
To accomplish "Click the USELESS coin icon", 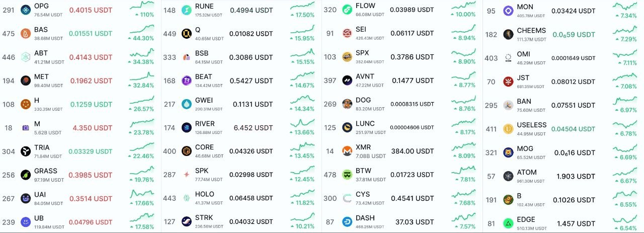I will click(x=508, y=129).
